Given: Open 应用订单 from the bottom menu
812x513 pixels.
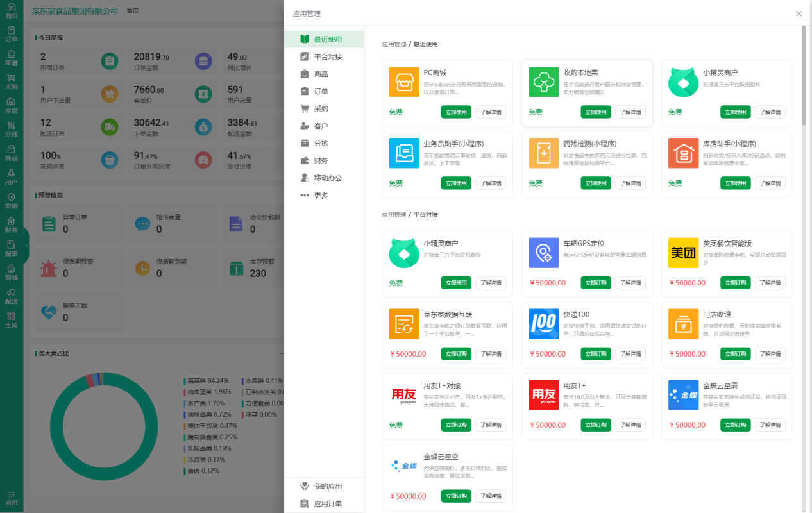Looking at the screenshot, I should 327,503.
